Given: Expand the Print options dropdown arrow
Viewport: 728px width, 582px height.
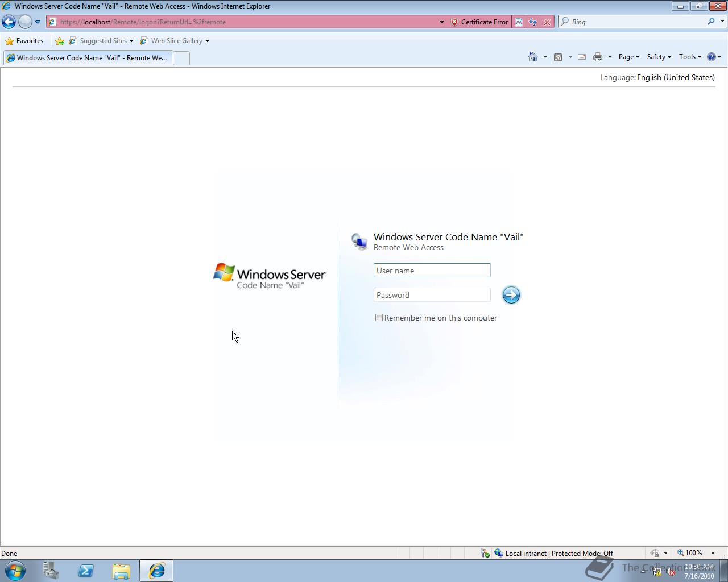Looking at the screenshot, I should click(x=610, y=57).
